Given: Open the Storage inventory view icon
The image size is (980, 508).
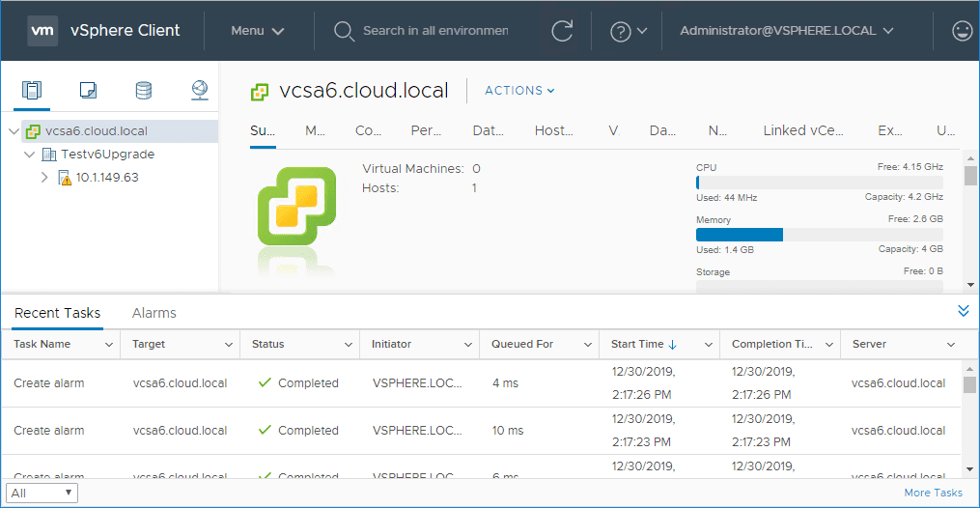Looking at the screenshot, I should (x=143, y=91).
